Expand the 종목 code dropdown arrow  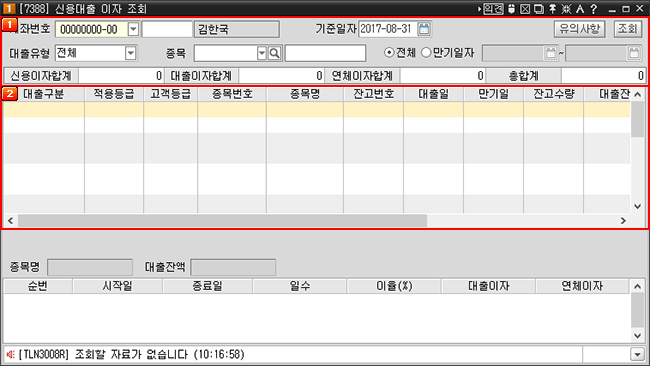[x=262, y=53]
